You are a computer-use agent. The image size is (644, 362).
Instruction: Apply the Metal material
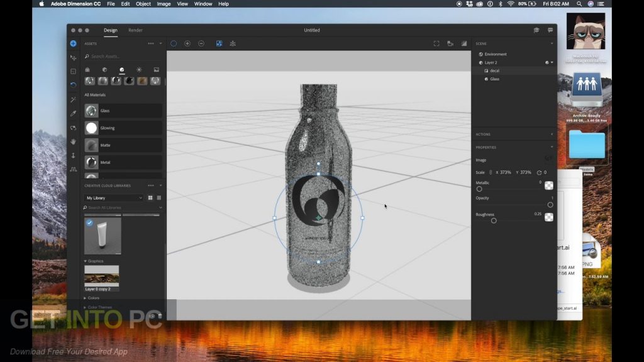click(123, 163)
